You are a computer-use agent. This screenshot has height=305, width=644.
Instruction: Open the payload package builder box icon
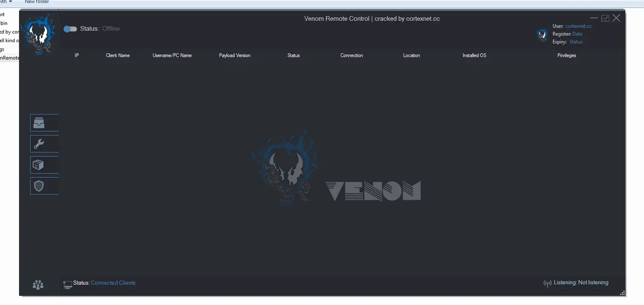pos(38,165)
